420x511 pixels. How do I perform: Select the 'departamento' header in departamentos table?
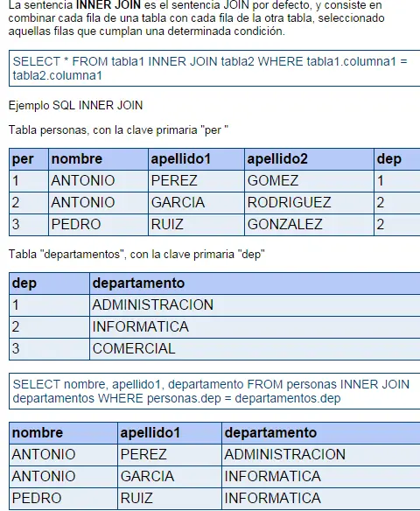[255, 283]
